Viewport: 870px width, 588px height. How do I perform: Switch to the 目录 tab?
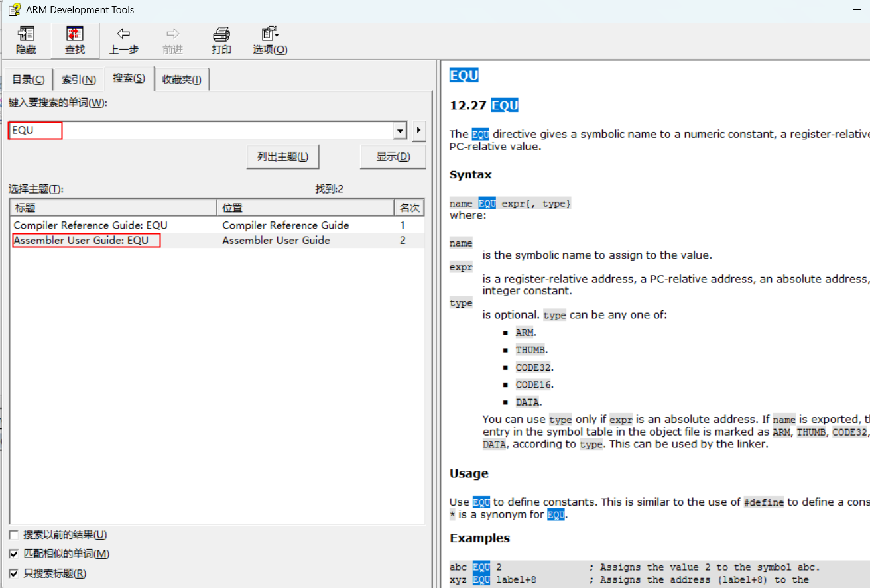[x=29, y=80]
